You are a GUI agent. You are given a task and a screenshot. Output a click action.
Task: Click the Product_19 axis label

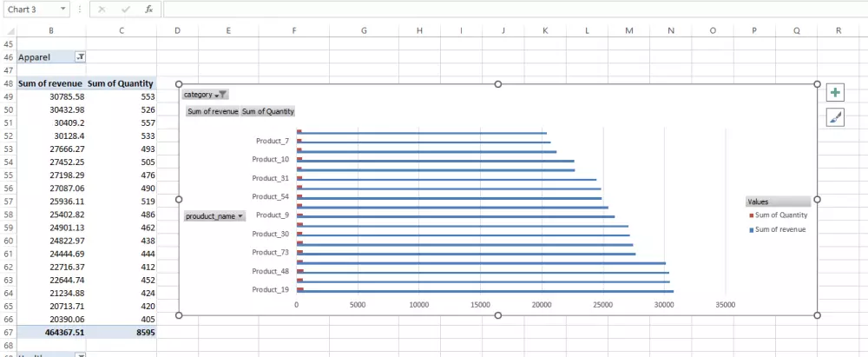[x=271, y=289]
